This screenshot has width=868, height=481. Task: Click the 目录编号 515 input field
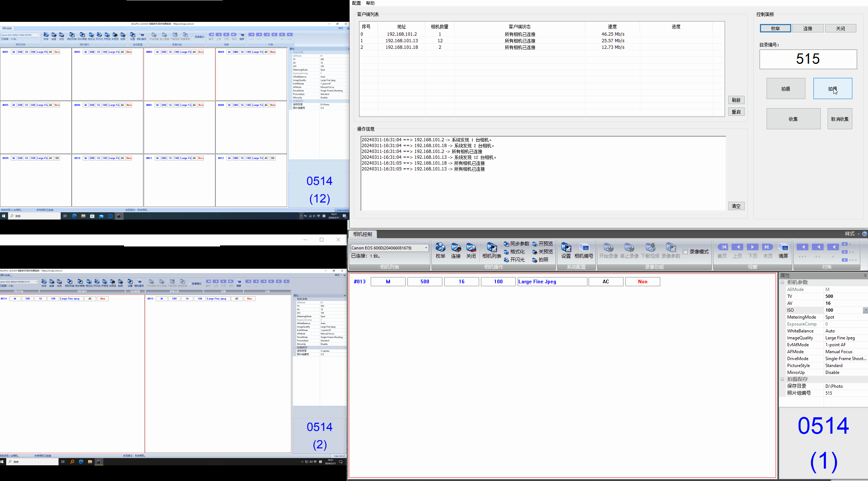pyautogui.click(x=808, y=59)
